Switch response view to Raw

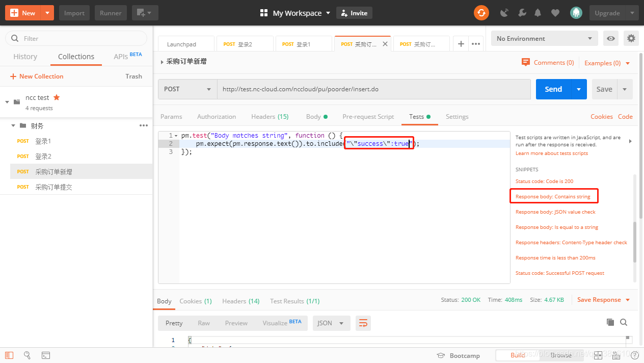click(204, 323)
